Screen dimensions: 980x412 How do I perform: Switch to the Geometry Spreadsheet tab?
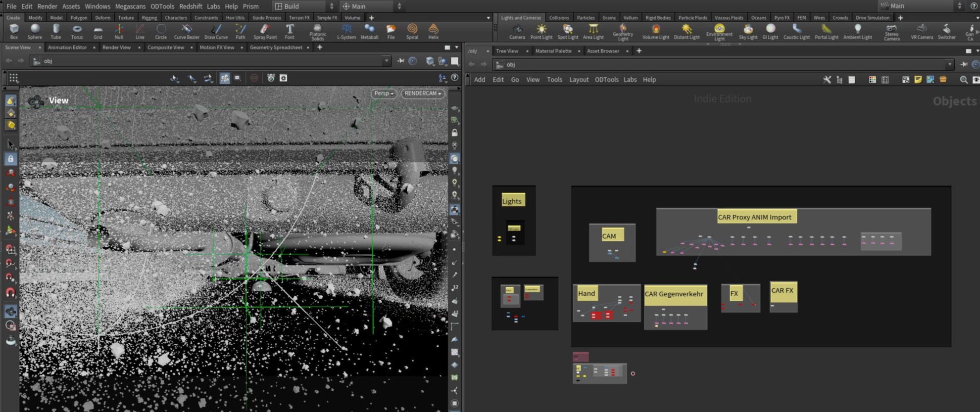point(276,47)
